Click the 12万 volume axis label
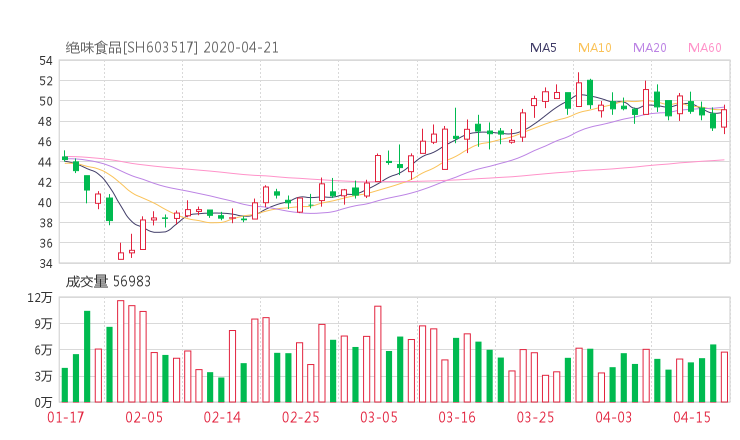Image resolution: width=740 pixels, height=440 pixels. click(x=41, y=298)
